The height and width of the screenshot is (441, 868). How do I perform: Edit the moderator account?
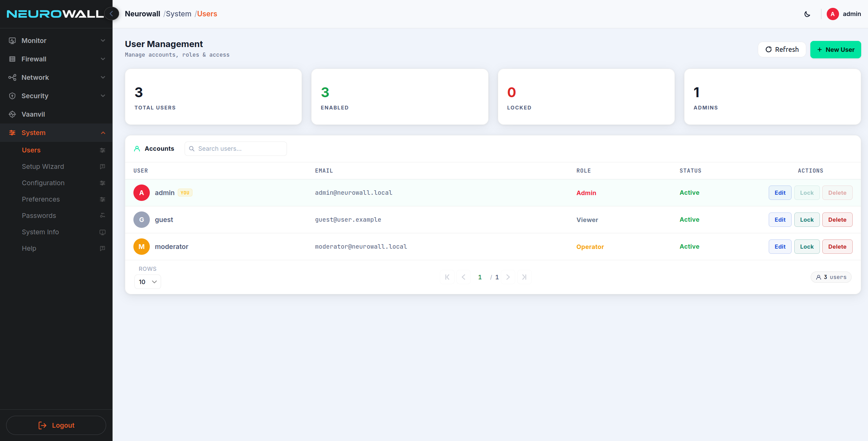pos(780,247)
